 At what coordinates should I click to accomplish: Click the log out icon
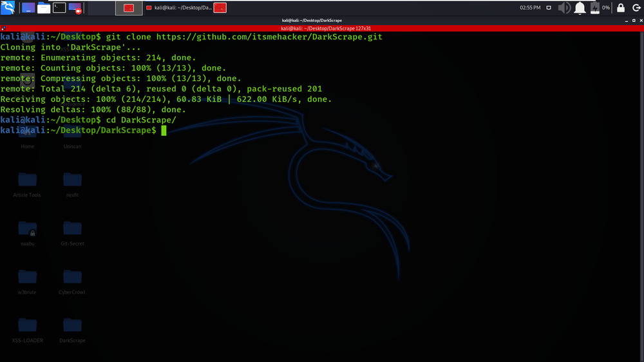[637, 8]
